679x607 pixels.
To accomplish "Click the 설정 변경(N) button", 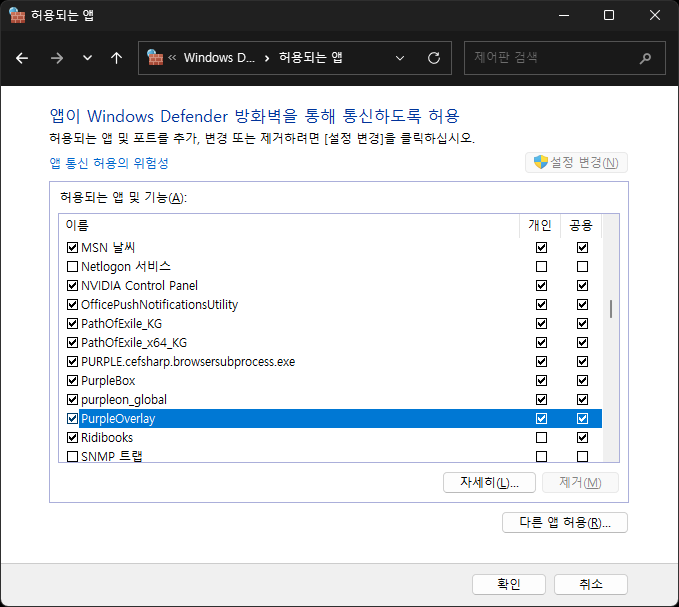I will (x=576, y=163).
